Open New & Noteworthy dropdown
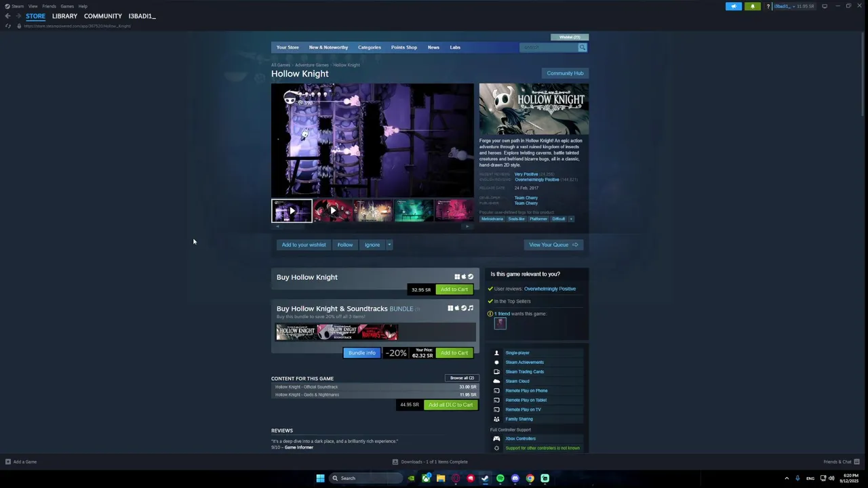Image resolution: width=868 pixels, height=488 pixels. [328, 47]
